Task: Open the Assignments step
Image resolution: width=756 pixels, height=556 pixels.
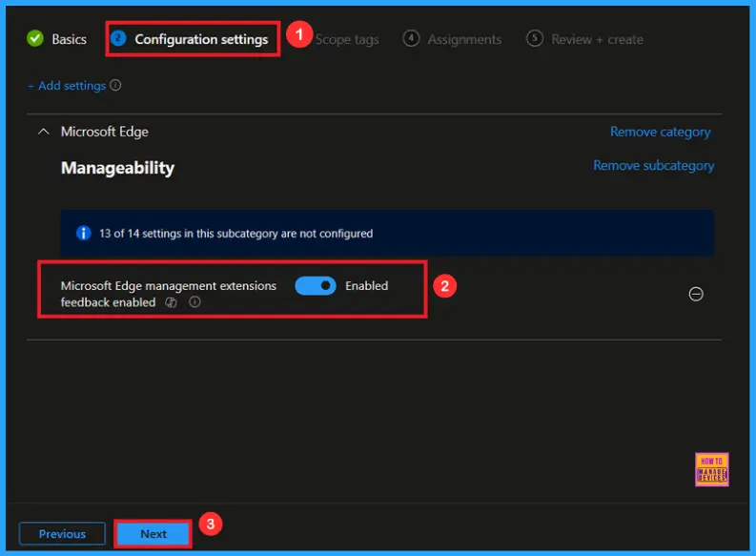Action: tap(452, 39)
